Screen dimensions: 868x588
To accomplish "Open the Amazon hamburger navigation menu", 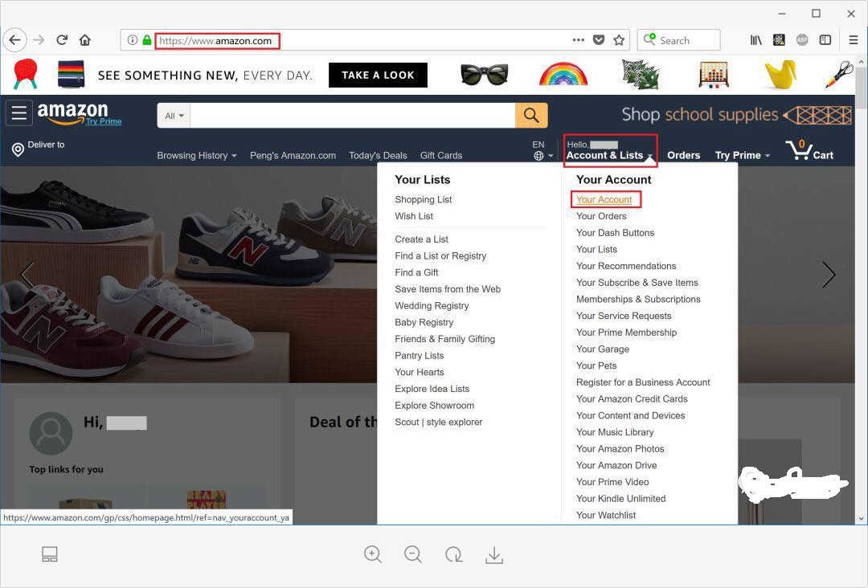I will [x=19, y=112].
